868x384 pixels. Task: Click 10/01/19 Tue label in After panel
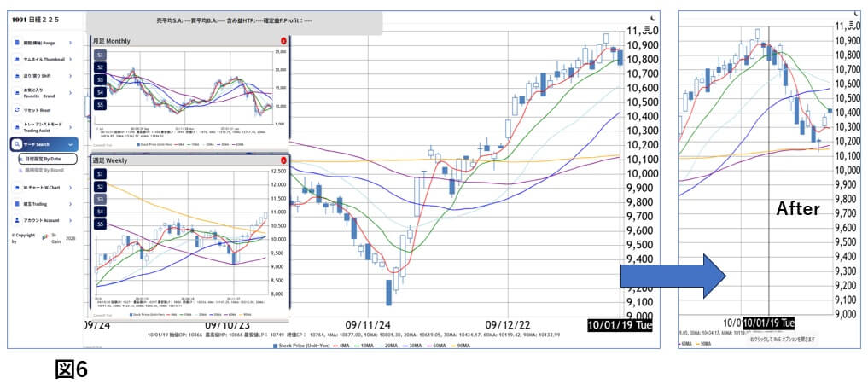769,322
